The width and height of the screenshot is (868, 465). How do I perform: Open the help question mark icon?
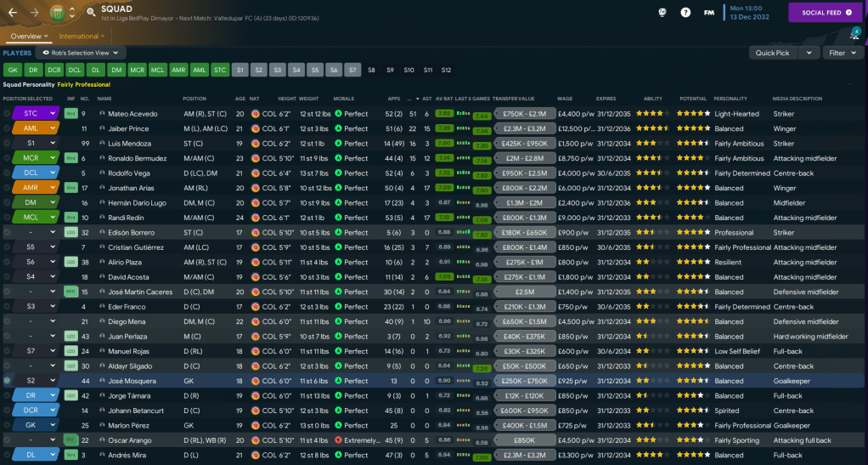click(x=685, y=13)
